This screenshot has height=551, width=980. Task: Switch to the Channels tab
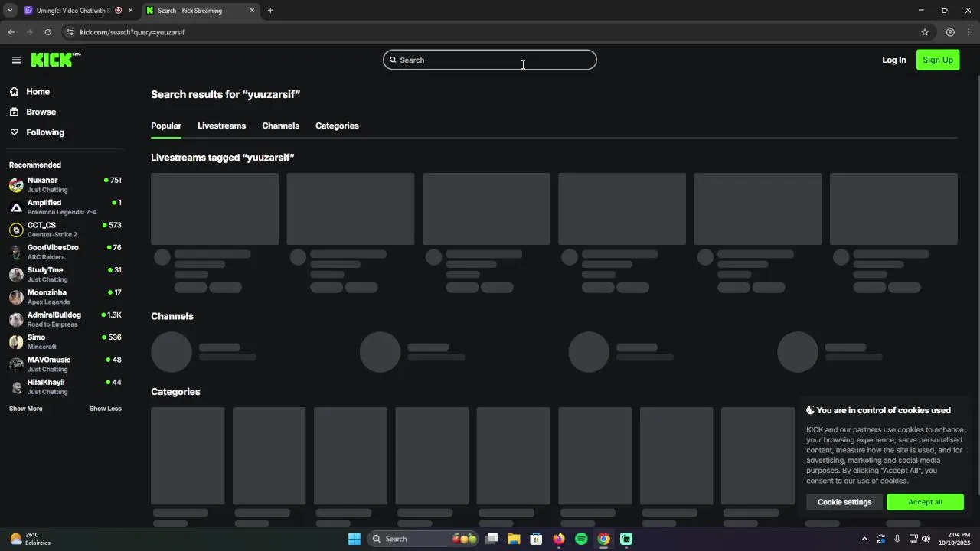pyautogui.click(x=280, y=126)
